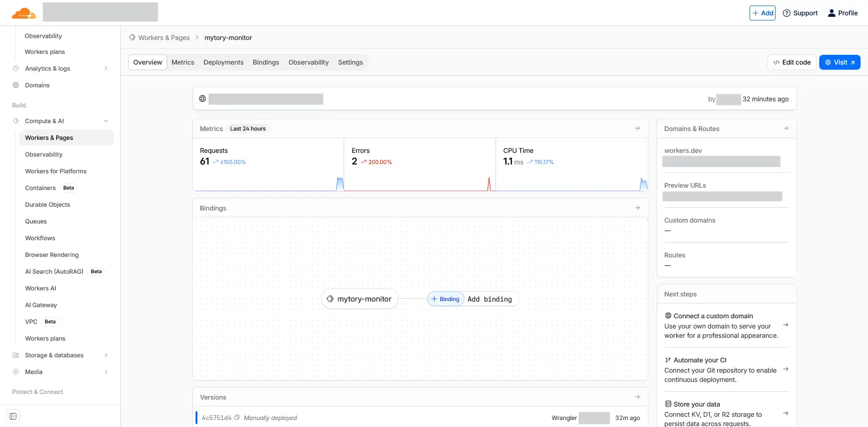Expand the Media section
868x427 pixels.
coord(106,372)
